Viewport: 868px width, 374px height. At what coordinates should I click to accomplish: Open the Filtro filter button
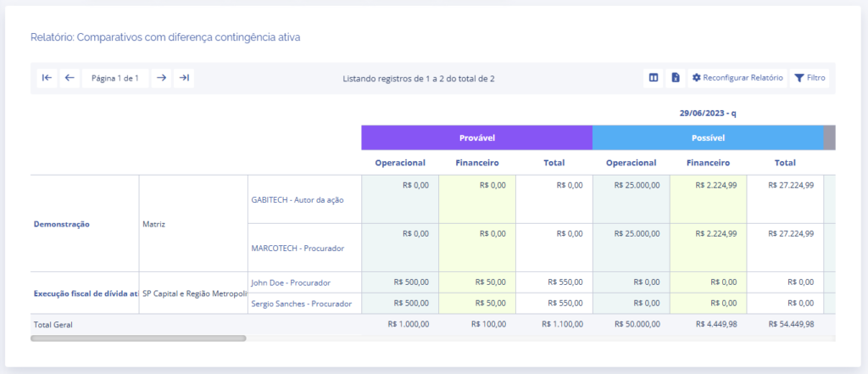[x=810, y=78]
